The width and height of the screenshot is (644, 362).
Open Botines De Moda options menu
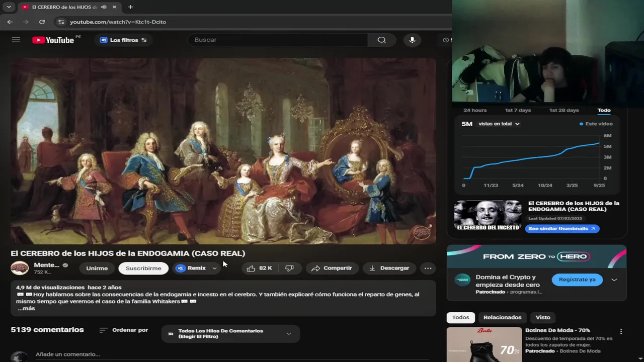[x=621, y=331]
